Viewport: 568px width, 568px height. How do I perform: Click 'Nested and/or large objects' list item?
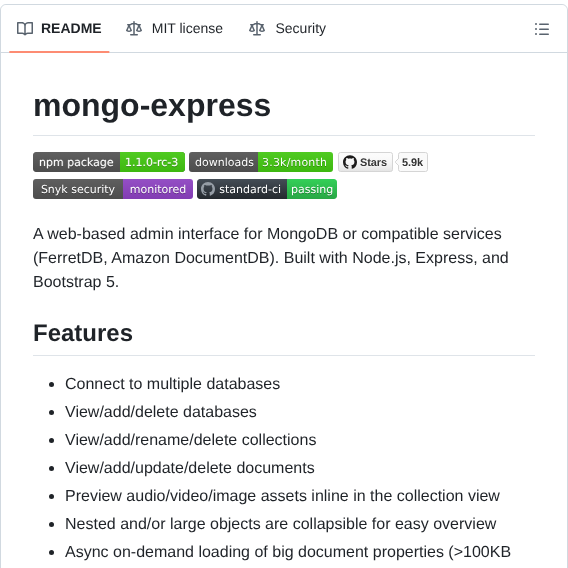[x=280, y=524]
